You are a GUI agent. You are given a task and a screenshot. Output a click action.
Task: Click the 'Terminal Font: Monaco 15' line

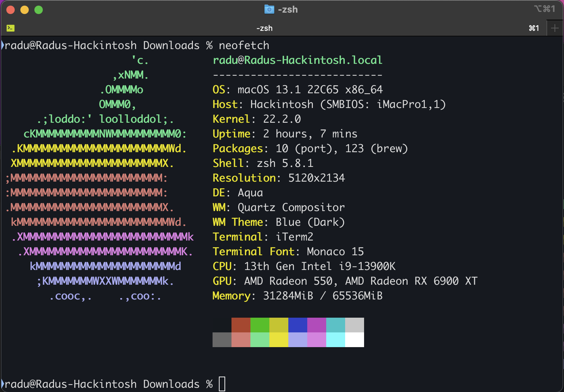click(288, 252)
